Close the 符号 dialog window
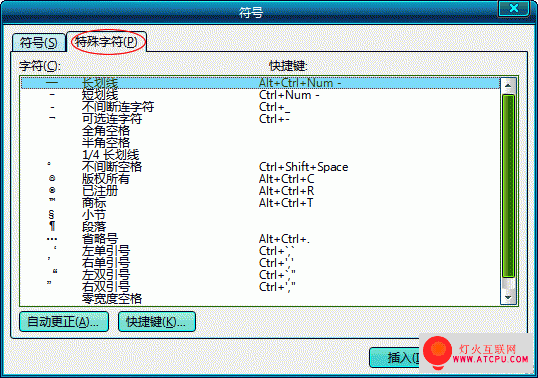Viewport: 538px width, 378px height. [513, 8]
